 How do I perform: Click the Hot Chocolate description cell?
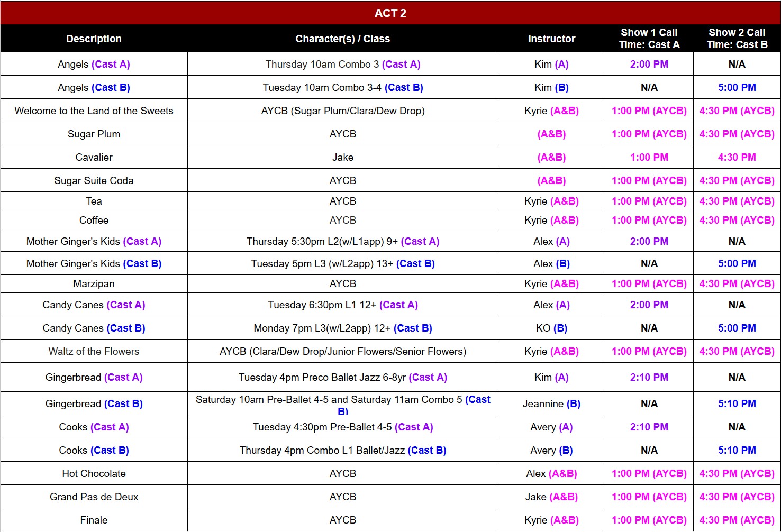point(94,473)
